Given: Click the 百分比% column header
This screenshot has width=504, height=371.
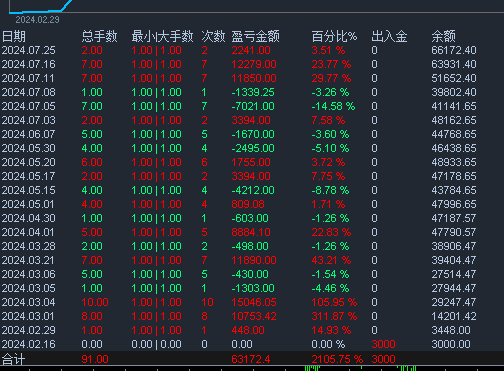Looking at the screenshot, I should click(334, 36).
